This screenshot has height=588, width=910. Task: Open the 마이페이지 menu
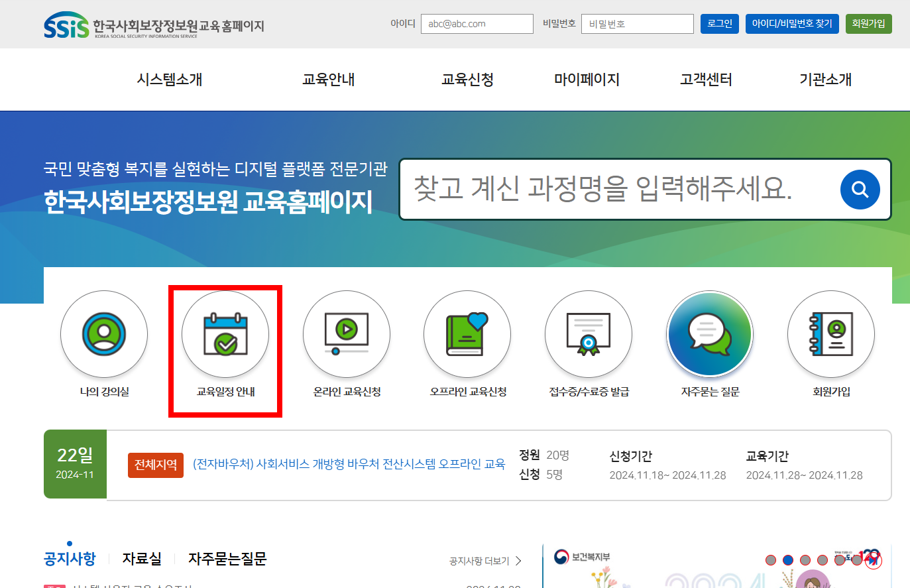click(587, 78)
